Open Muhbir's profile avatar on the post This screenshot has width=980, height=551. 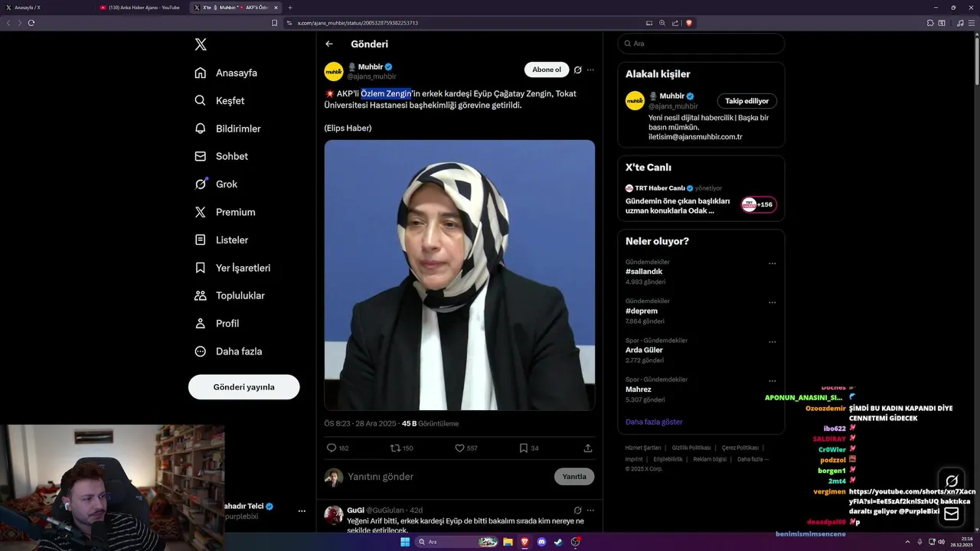[x=334, y=71]
